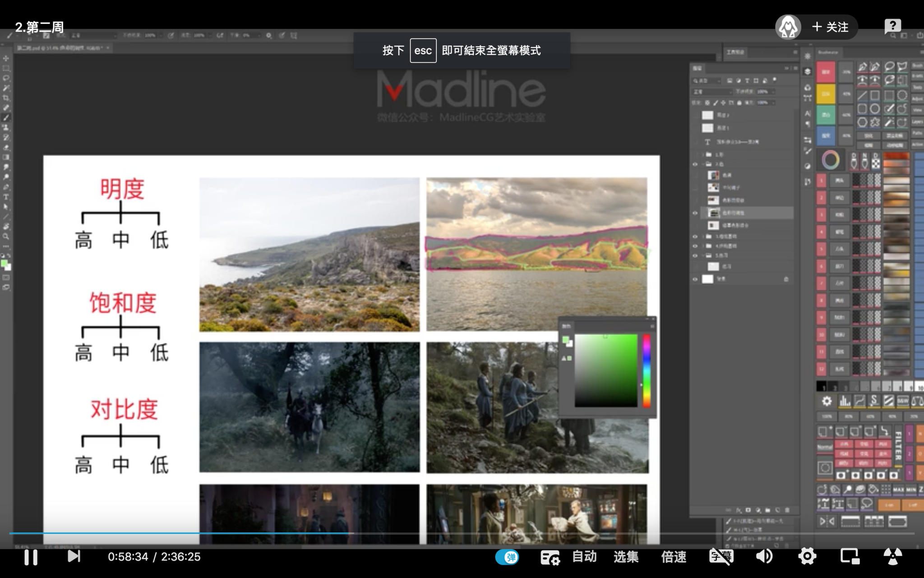This screenshot has height=578, width=924.
Task: Select the Move tool in Photoshop toolbar
Action: pyautogui.click(x=6, y=58)
